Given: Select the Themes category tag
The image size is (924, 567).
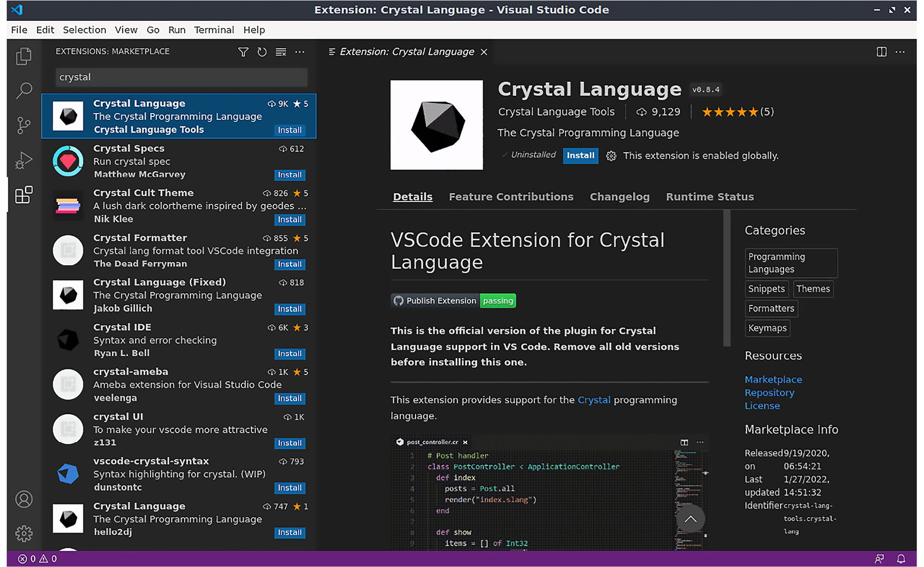Looking at the screenshot, I should point(813,289).
